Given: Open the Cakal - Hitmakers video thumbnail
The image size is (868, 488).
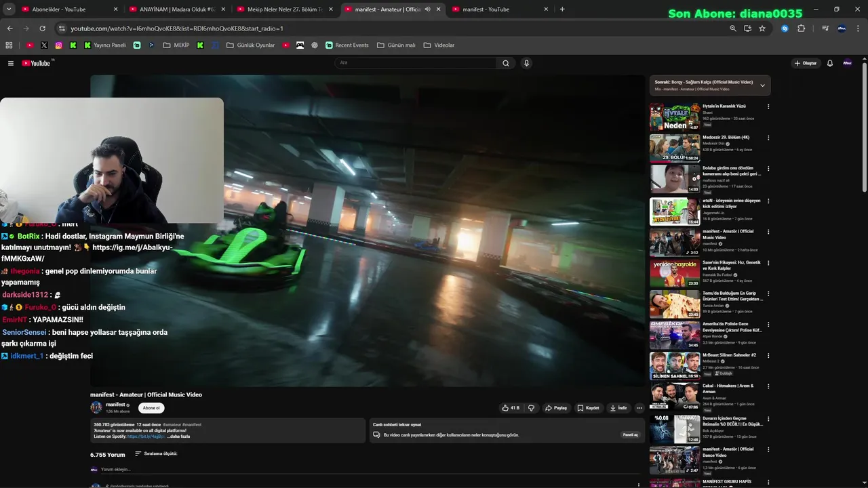Looking at the screenshot, I should point(675,397).
